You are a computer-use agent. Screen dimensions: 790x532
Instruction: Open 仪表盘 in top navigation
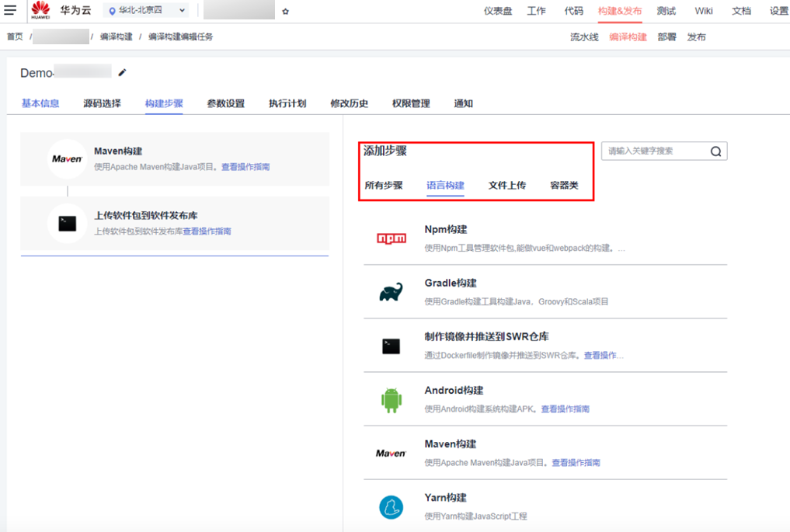[x=498, y=11]
